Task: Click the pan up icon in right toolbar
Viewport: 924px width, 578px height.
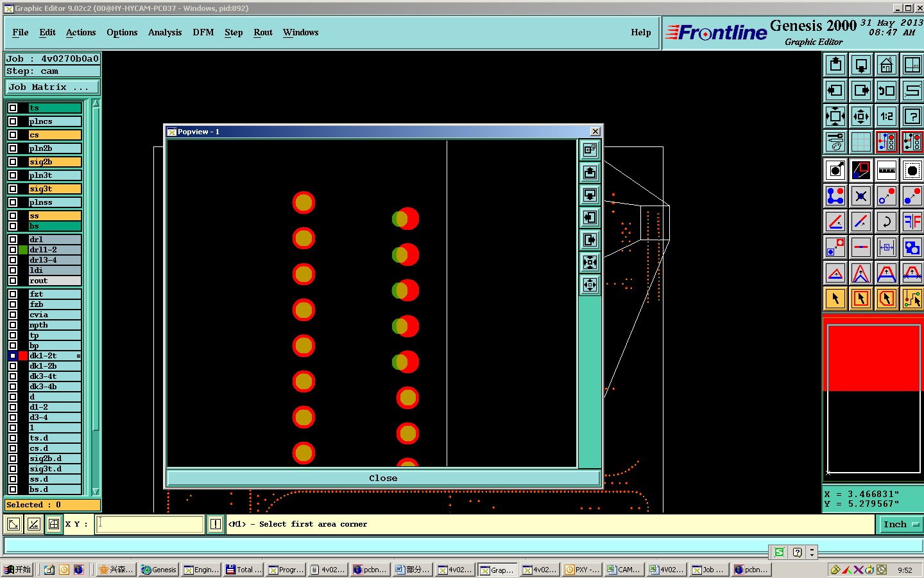Action: point(835,65)
